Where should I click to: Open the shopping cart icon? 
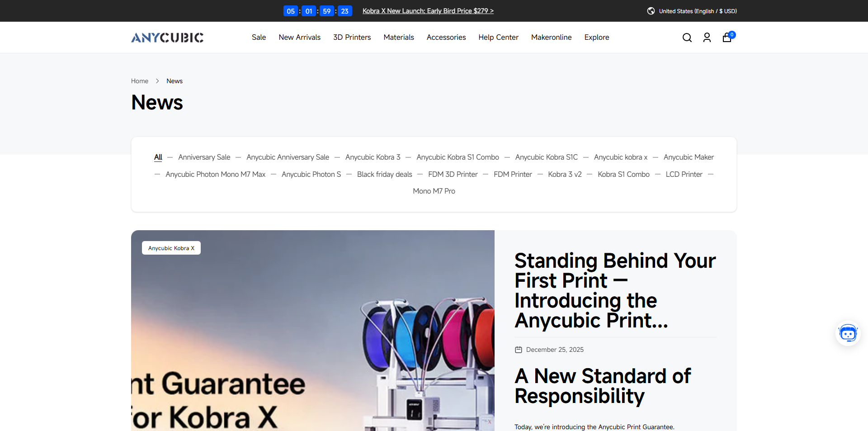click(x=726, y=38)
